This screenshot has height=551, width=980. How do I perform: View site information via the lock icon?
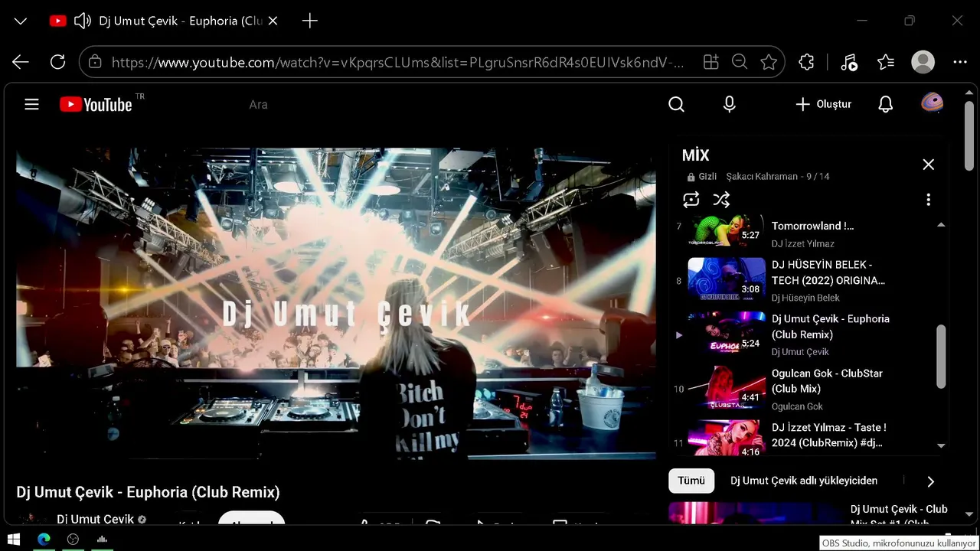[x=95, y=62]
